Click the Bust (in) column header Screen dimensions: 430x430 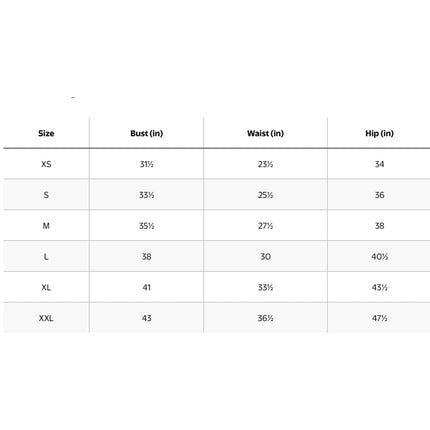coord(147,133)
